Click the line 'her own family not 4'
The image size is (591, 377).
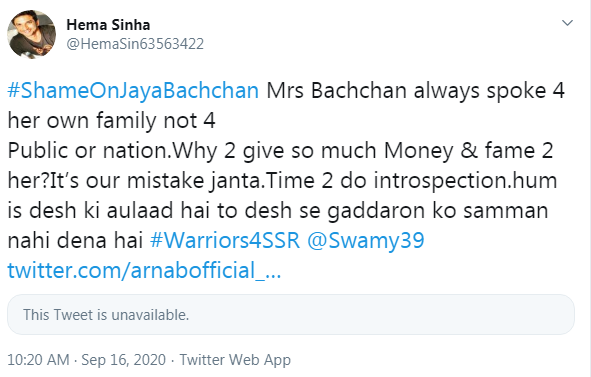(x=112, y=121)
